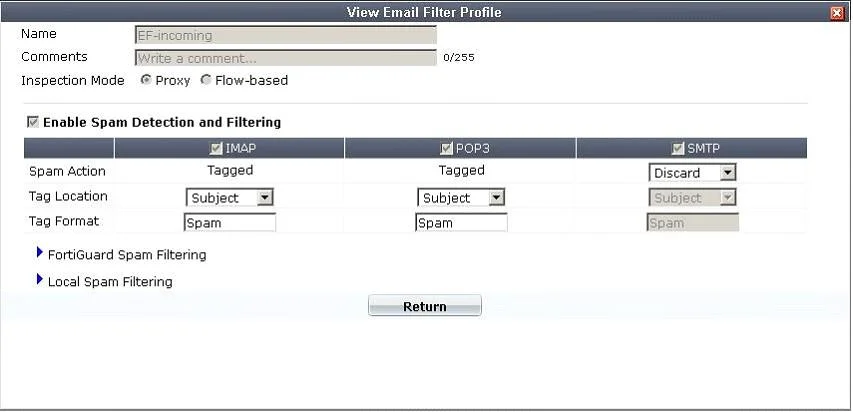This screenshot has height=412, width=853.
Task: Open POP3 Tag Location dropdown
Action: (x=461, y=198)
